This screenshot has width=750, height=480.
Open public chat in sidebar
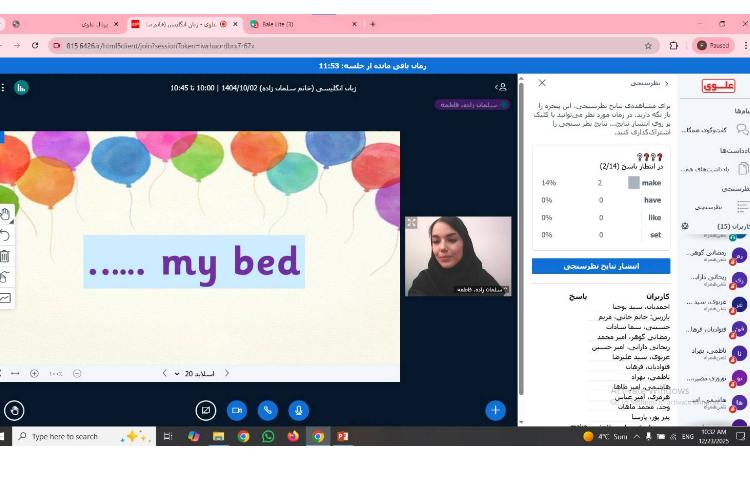tap(715, 130)
